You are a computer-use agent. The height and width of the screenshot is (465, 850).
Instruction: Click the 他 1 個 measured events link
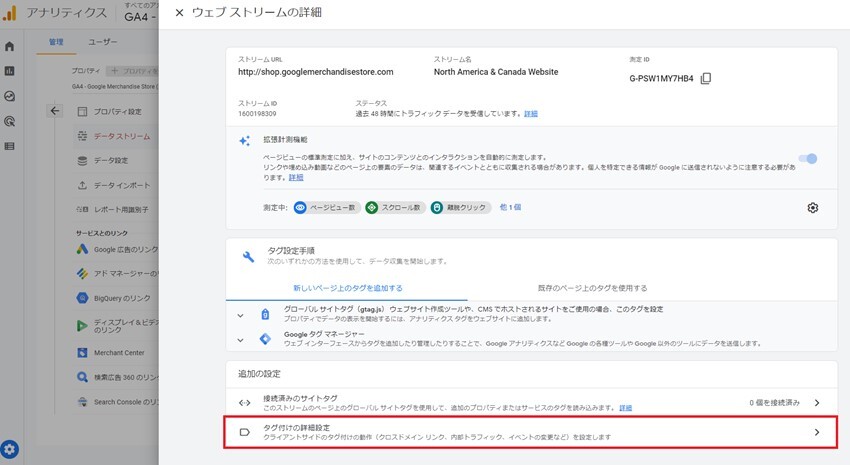[509, 207]
